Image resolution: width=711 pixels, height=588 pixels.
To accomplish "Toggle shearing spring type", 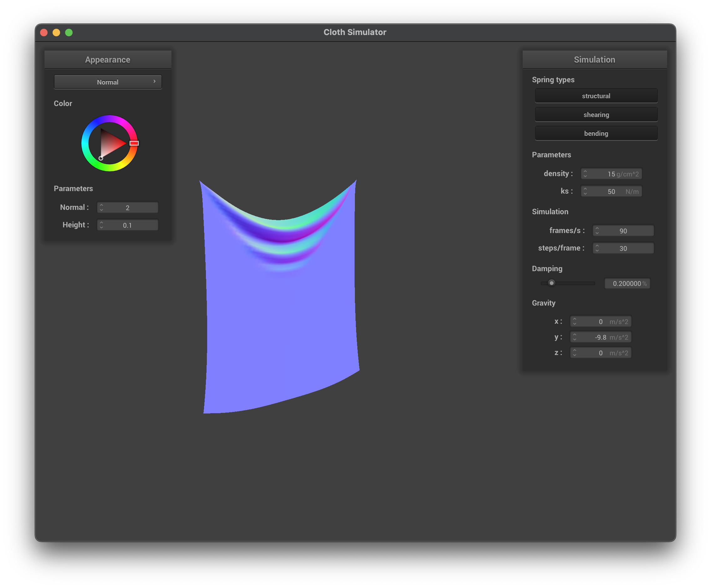I will point(596,115).
